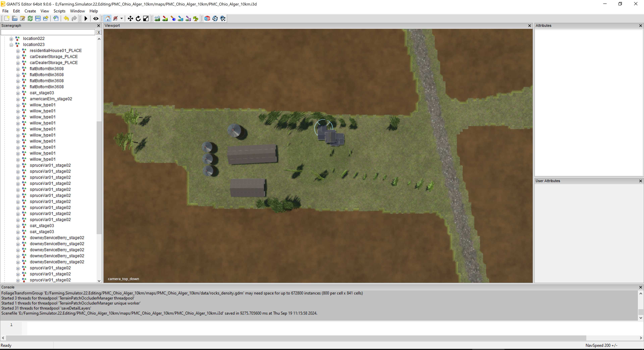Screen dimensions: 644x350
Task: Select location022 in scenegraph
Action: [x=34, y=39]
